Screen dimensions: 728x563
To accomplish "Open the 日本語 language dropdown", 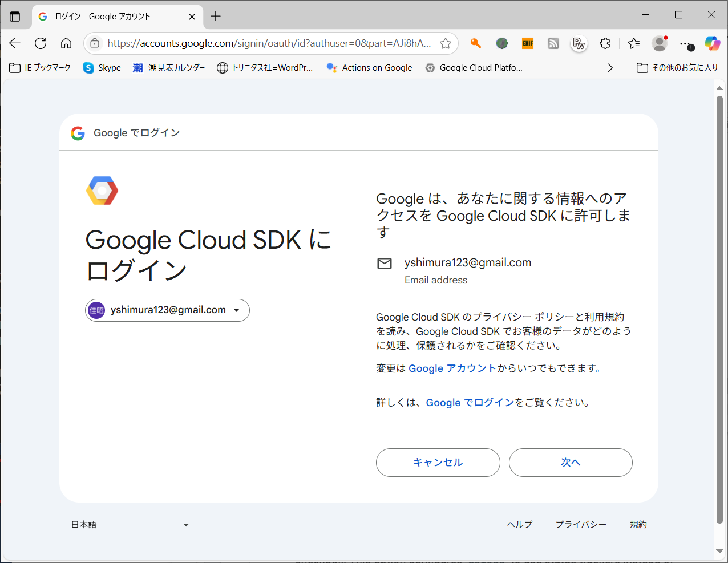I will [x=130, y=525].
